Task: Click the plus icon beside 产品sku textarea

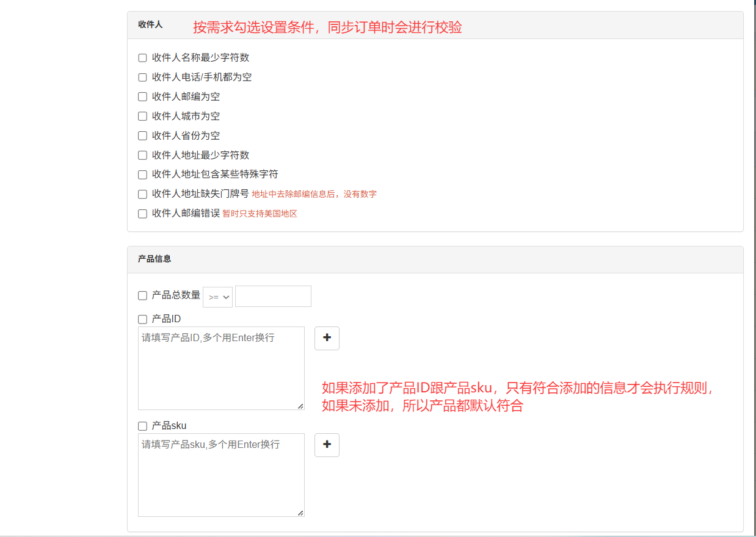Action: (327, 445)
